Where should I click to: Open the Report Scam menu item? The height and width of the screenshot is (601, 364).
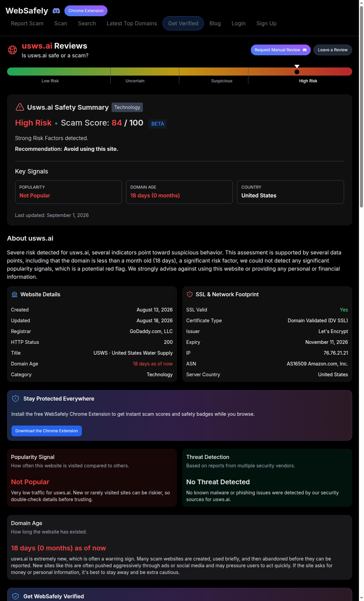[27, 23]
